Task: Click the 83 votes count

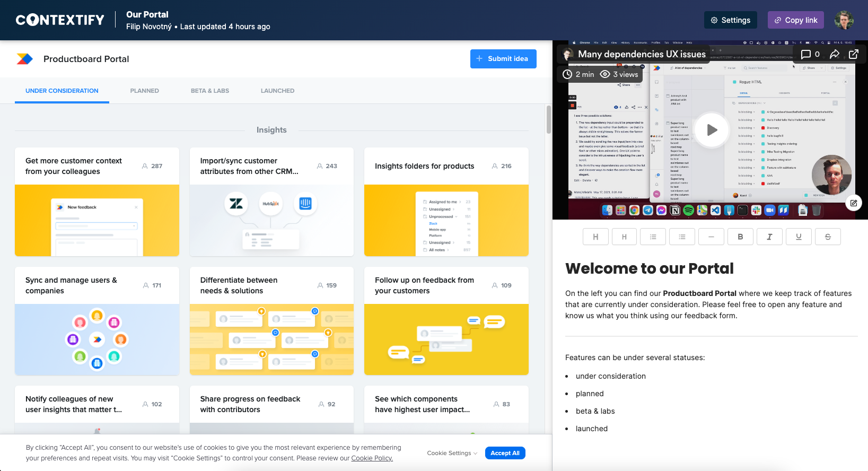Action: pos(502,404)
